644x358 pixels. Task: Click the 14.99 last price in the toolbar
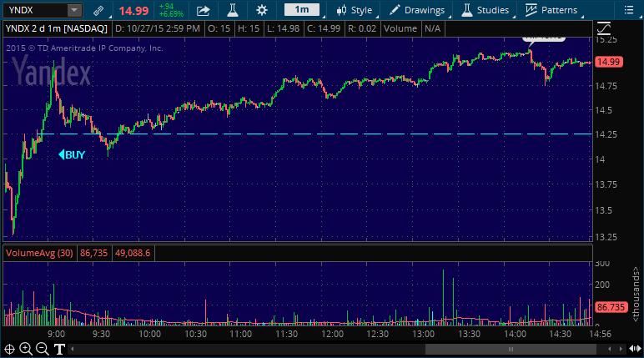point(133,11)
